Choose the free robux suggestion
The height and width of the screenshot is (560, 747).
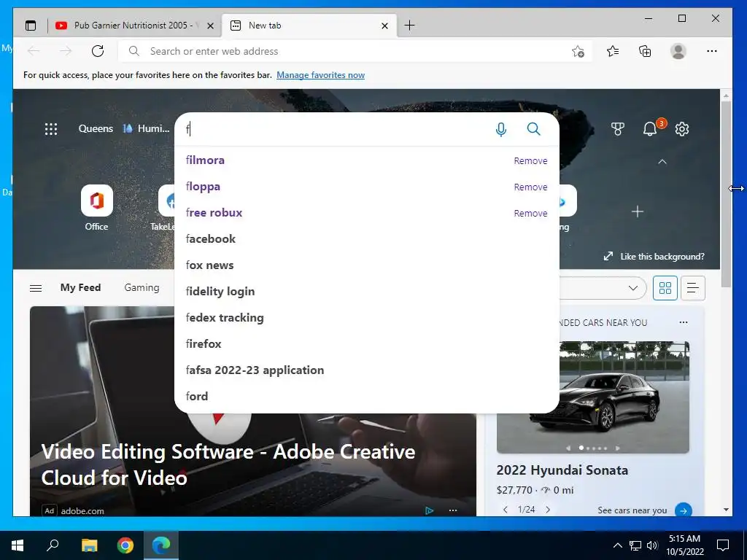366,213
